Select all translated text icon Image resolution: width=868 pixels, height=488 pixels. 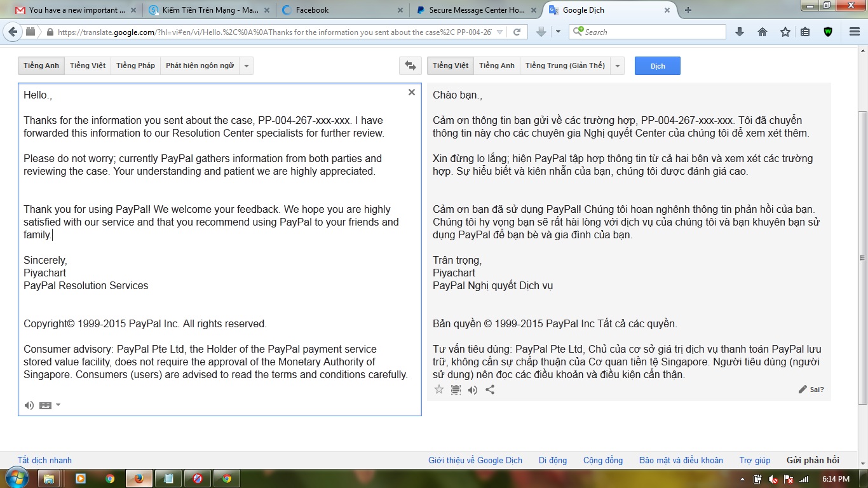456,390
